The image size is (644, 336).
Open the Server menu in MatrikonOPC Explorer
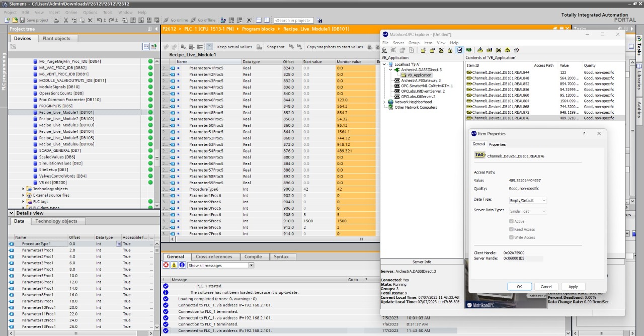click(398, 43)
